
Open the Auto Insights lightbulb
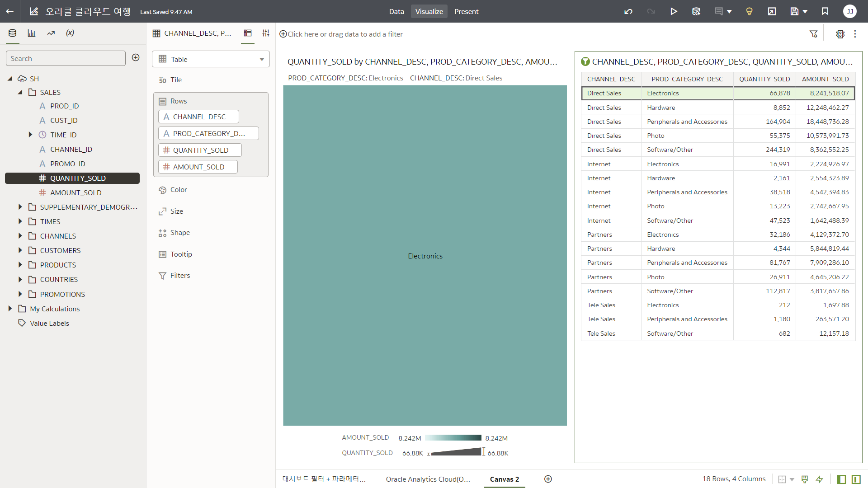click(x=749, y=11)
